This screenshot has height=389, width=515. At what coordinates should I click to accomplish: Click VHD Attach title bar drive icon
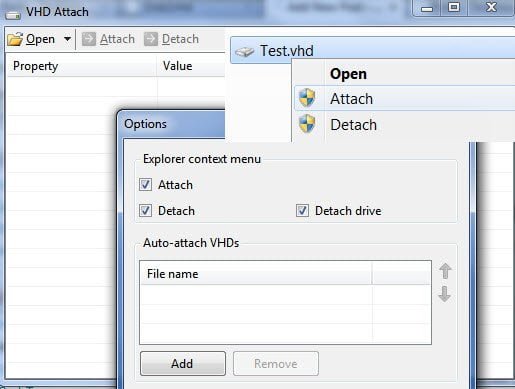pyautogui.click(x=13, y=14)
